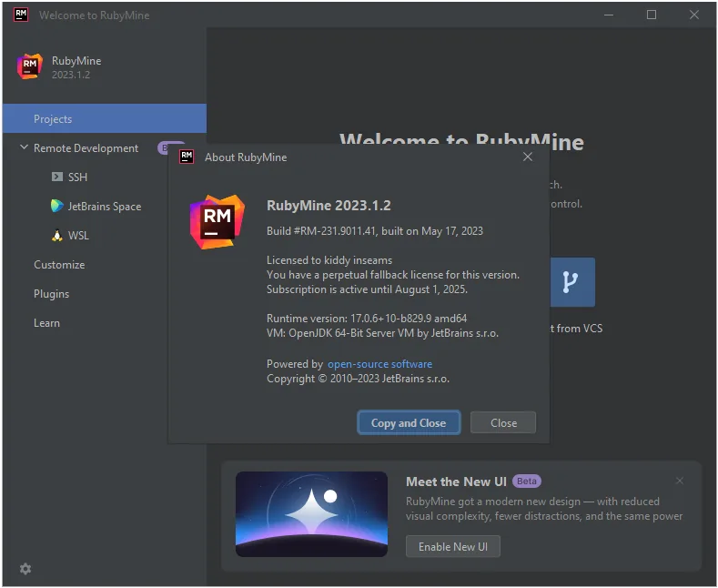
Task: Open the Learn tab
Action: (x=46, y=323)
